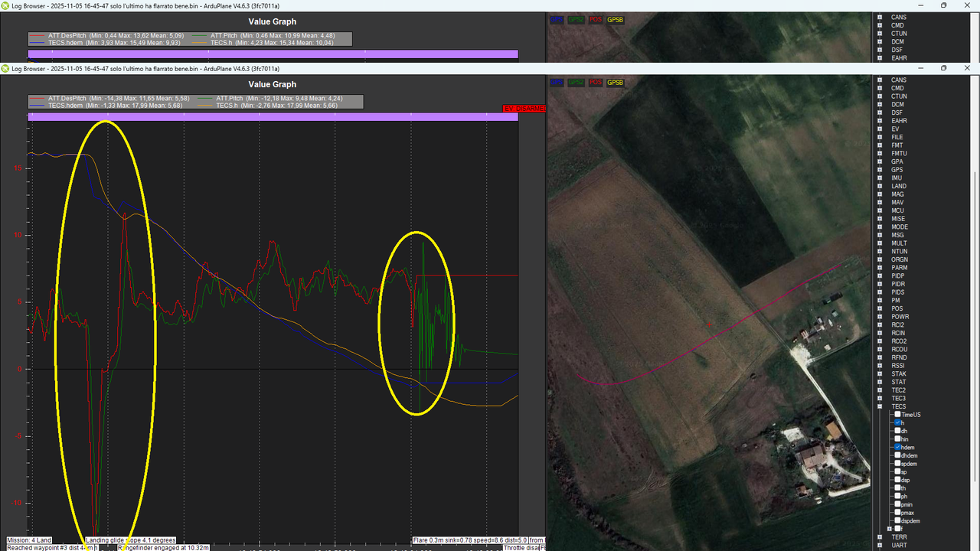Image resolution: width=980 pixels, height=551 pixels.
Task: Select the POWR tree item
Action: (900, 317)
